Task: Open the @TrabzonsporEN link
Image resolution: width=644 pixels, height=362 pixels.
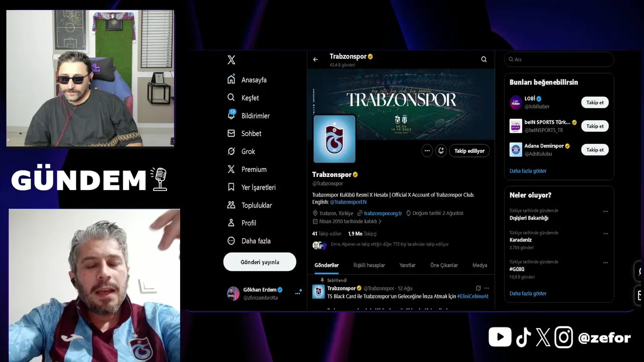Action: [x=348, y=202]
